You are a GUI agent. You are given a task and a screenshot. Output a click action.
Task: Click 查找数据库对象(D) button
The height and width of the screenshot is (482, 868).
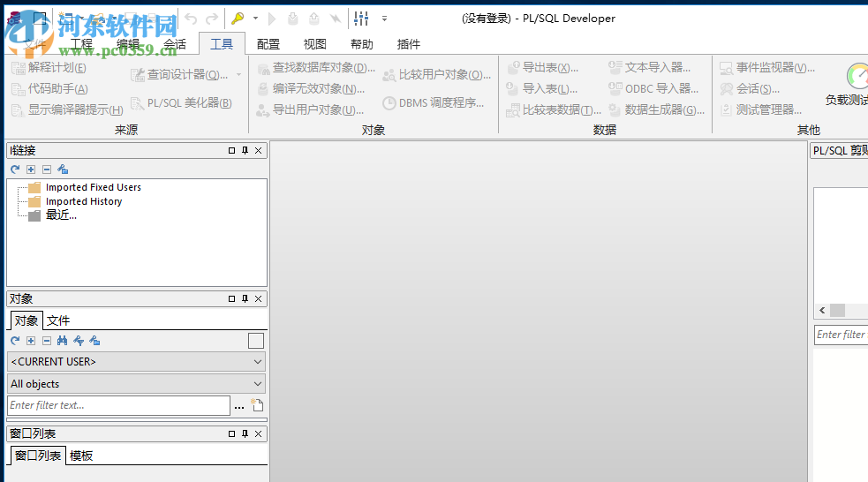[x=316, y=67]
